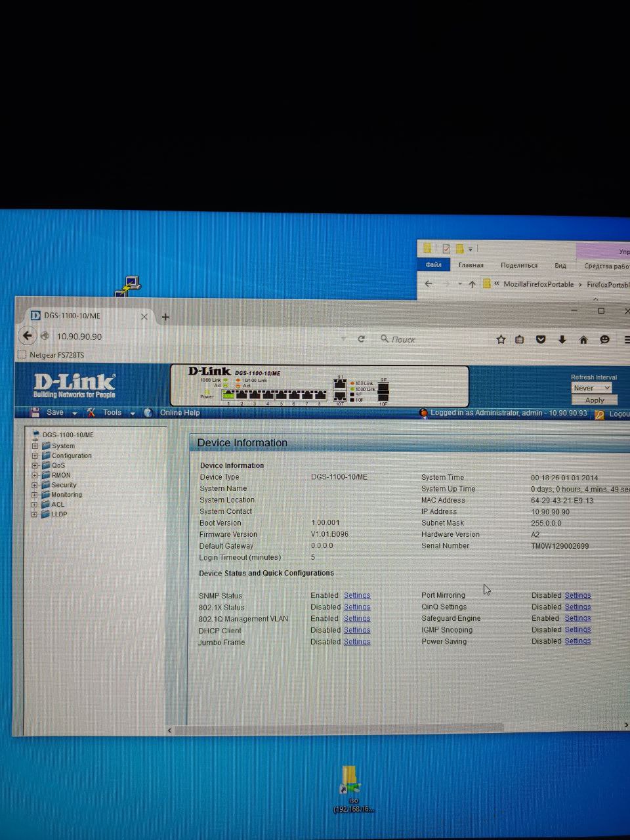The width and height of the screenshot is (630, 840).
Task: Open DHCP Client Settings link
Action: pos(357,630)
